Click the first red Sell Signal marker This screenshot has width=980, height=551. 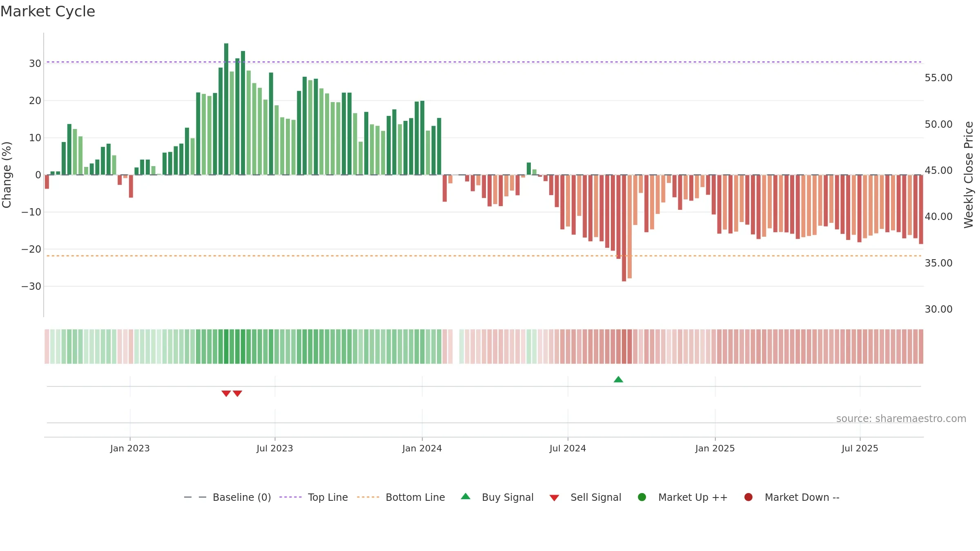[226, 393]
